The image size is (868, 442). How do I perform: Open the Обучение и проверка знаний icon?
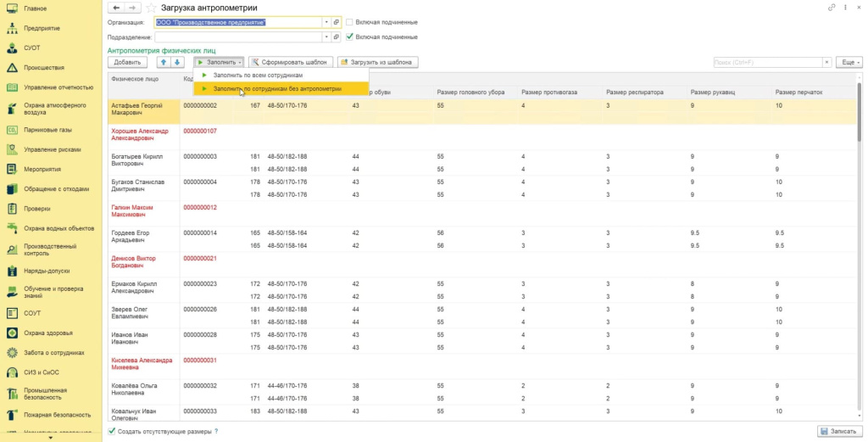click(12, 292)
